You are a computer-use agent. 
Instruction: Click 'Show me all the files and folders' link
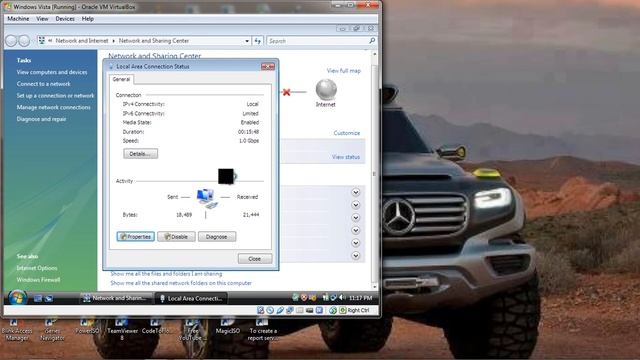pos(166,274)
